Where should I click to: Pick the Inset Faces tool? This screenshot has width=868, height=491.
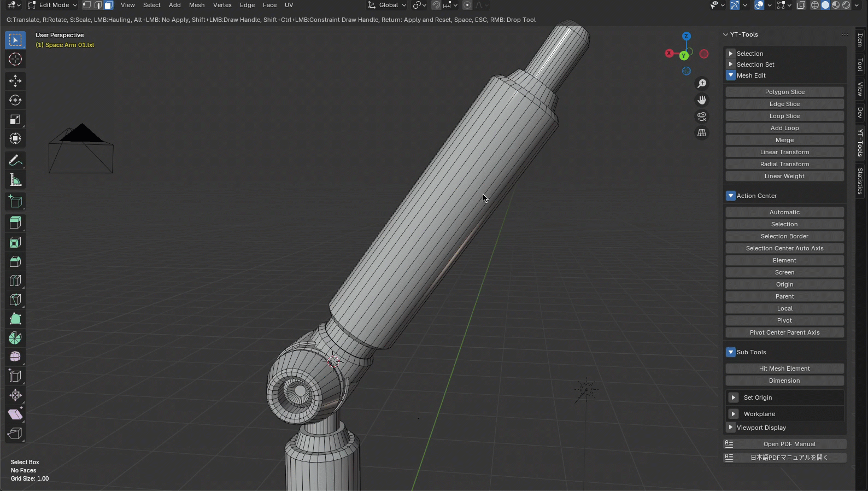coord(15,242)
